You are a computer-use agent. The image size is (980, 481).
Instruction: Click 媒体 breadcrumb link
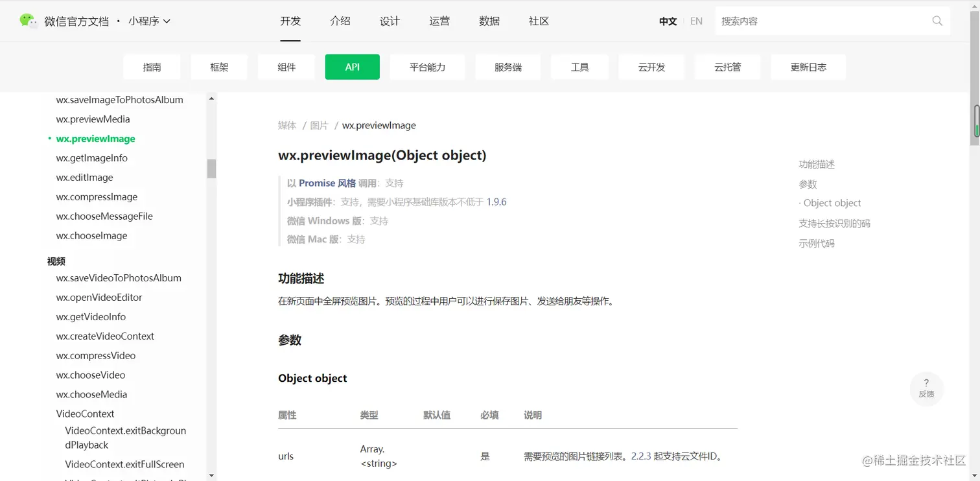pos(287,125)
